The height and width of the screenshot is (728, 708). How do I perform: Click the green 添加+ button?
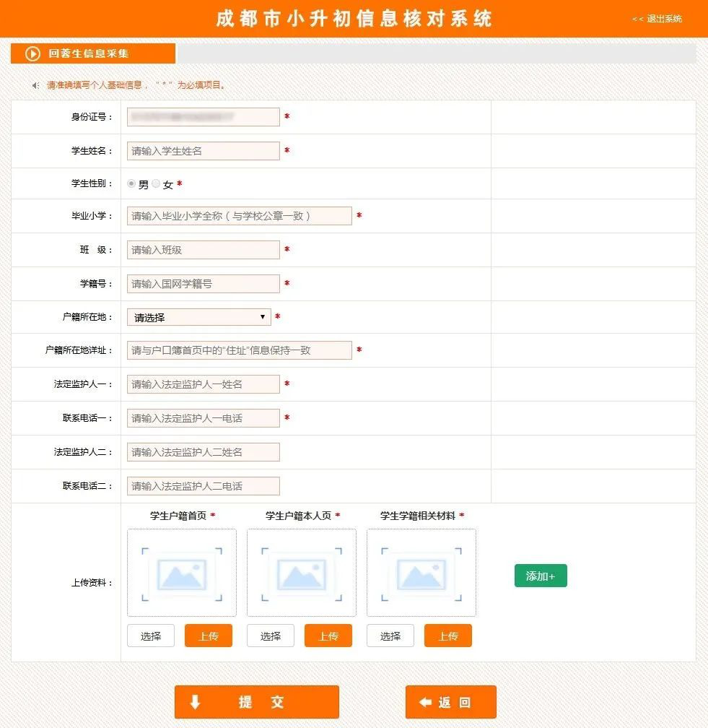point(541,576)
